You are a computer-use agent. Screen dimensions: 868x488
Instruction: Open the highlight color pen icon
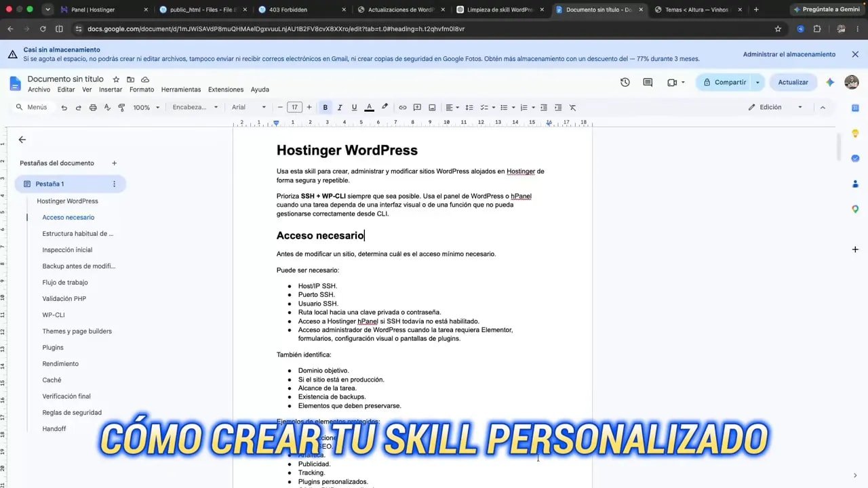384,107
